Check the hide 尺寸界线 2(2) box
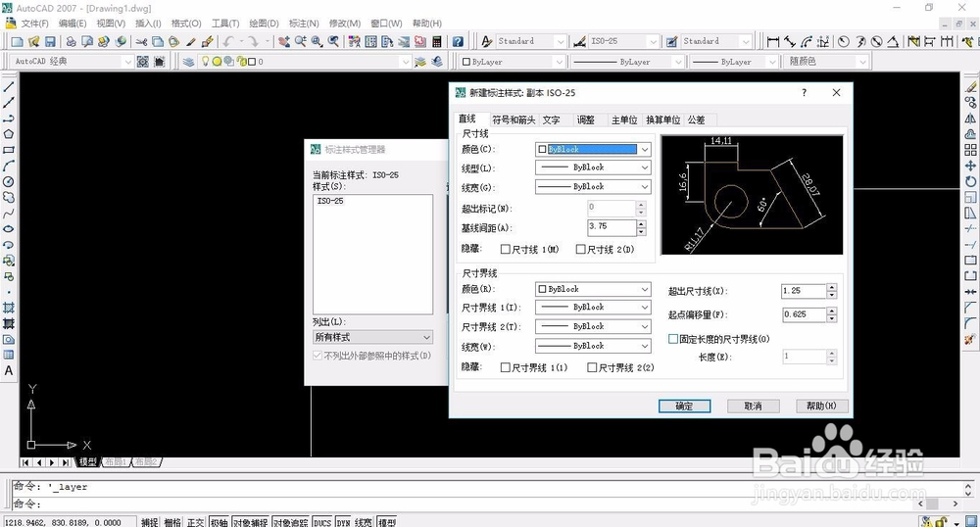The height and width of the screenshot is (527, 980). click(592, 367)
